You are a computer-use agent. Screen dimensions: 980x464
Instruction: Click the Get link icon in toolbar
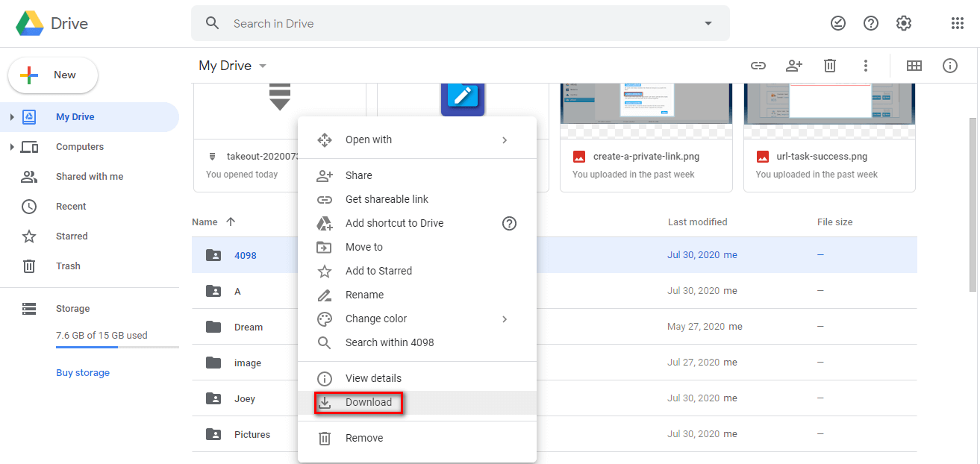758,66
